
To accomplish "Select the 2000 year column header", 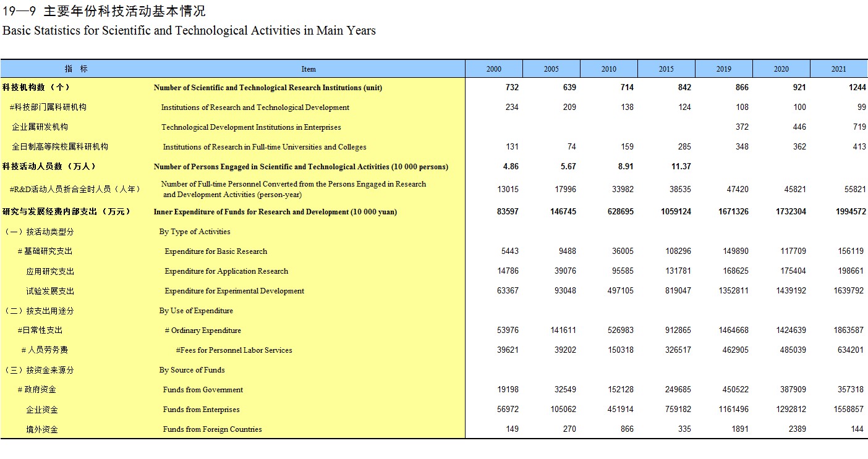I will point(494,69).
